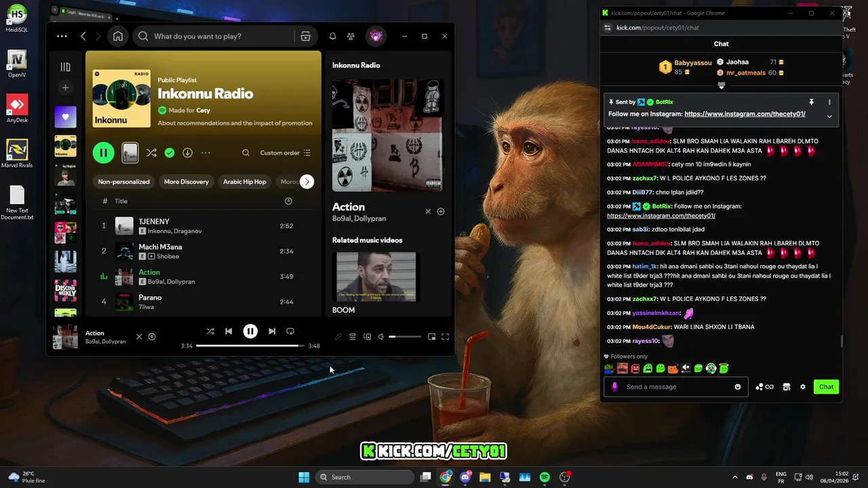
Task: Adjust Spotify volume slider
Action: [x=405, y=337]
